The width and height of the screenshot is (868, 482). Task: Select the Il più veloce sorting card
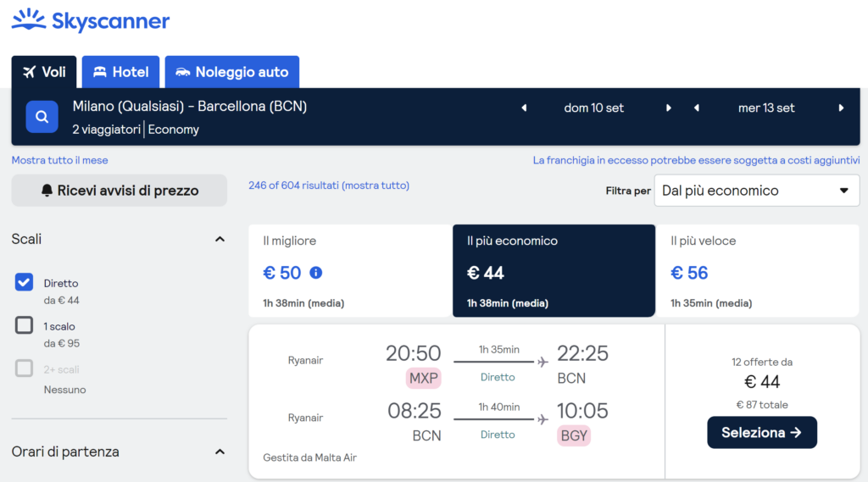[758, 270]
